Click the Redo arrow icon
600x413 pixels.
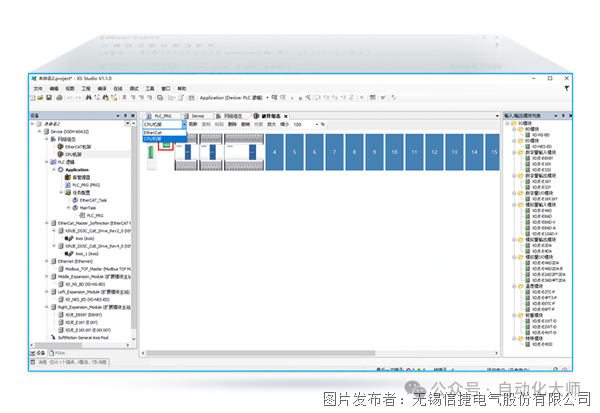(78, 98)
